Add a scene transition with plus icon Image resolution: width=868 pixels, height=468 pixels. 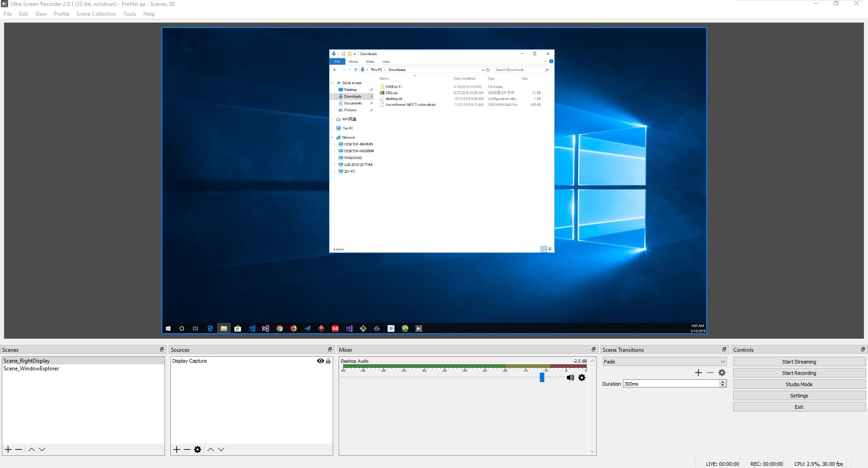point(698,373)
